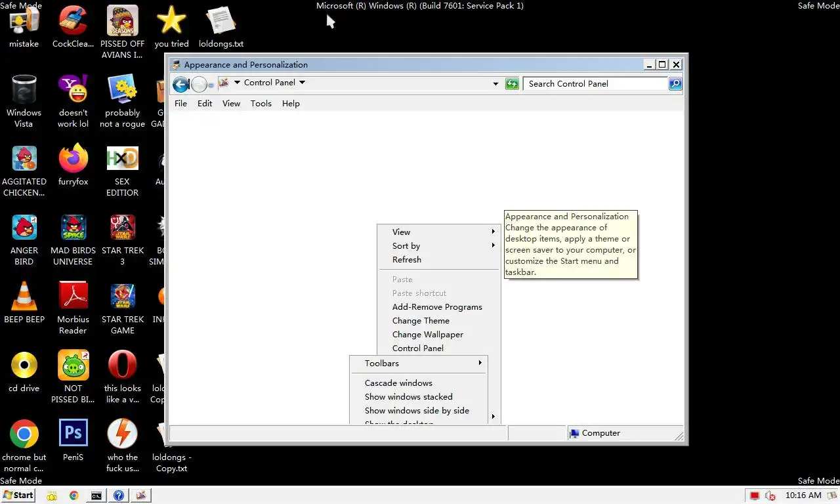Select the 'MAD BIRDS UNIVERSE' icon

73,240
